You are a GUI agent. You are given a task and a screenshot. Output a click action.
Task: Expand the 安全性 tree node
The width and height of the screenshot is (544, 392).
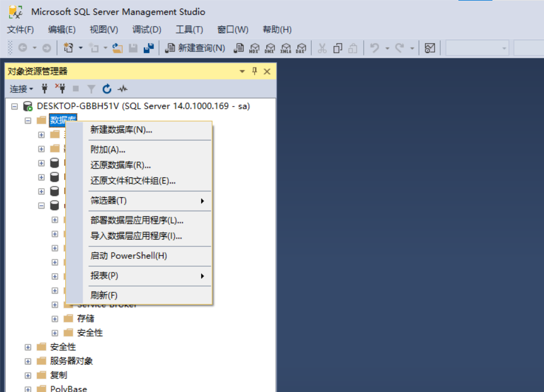(28, 347)
